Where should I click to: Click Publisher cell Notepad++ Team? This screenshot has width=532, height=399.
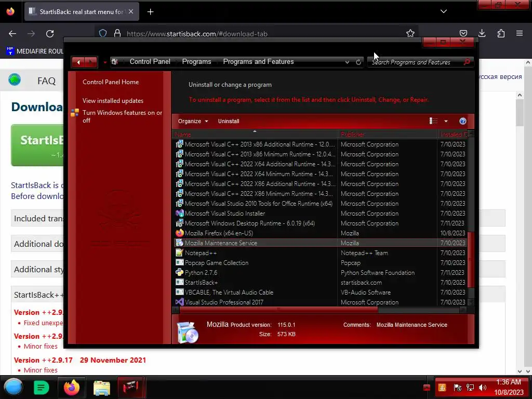(364, 253)
